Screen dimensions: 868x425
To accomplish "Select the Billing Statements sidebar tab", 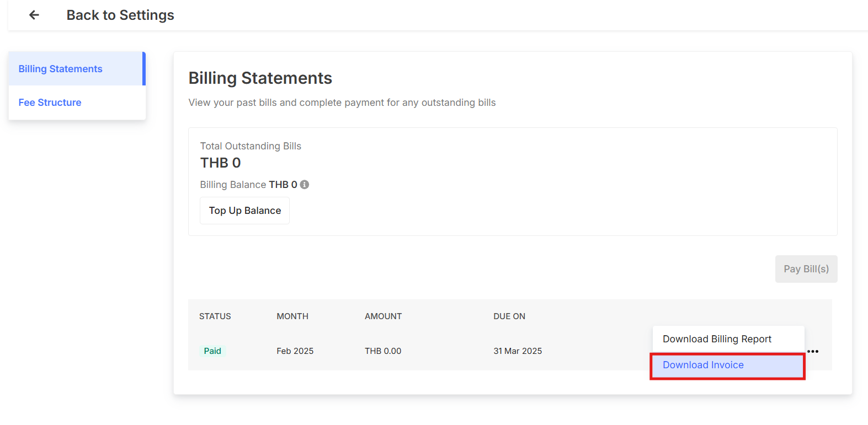I will point(77,69).
